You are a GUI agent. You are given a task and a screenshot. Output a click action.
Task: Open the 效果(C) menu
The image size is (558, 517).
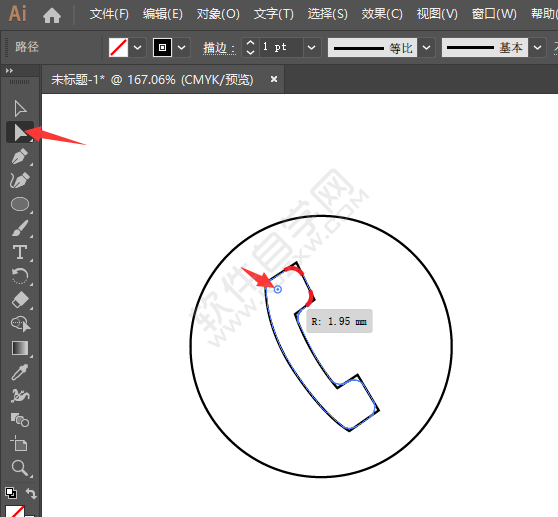click(382, 14)
